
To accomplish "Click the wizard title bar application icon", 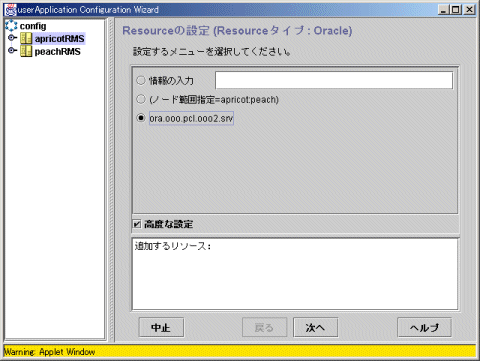I will [x=10, y=10].
